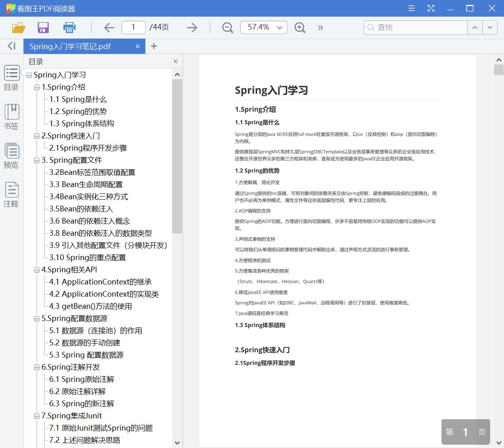Collapse the Spring入门学习 root node
The image size is (504, 448).
[29, 75]
